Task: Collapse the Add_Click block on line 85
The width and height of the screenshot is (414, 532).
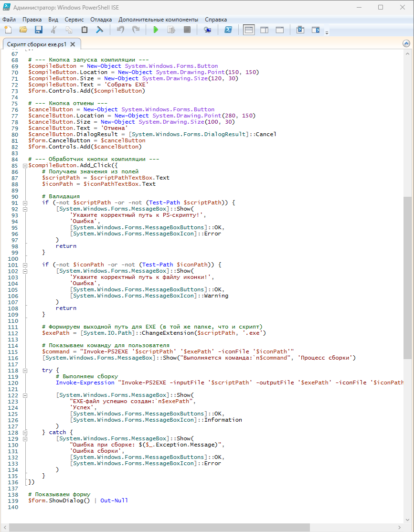Action: (x=25, y=166)
